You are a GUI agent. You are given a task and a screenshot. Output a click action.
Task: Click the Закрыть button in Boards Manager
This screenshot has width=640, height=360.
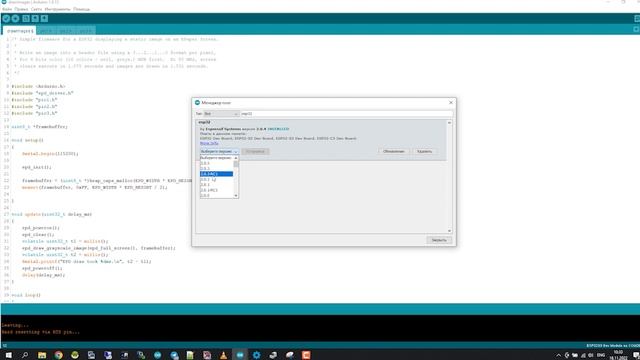439,240
